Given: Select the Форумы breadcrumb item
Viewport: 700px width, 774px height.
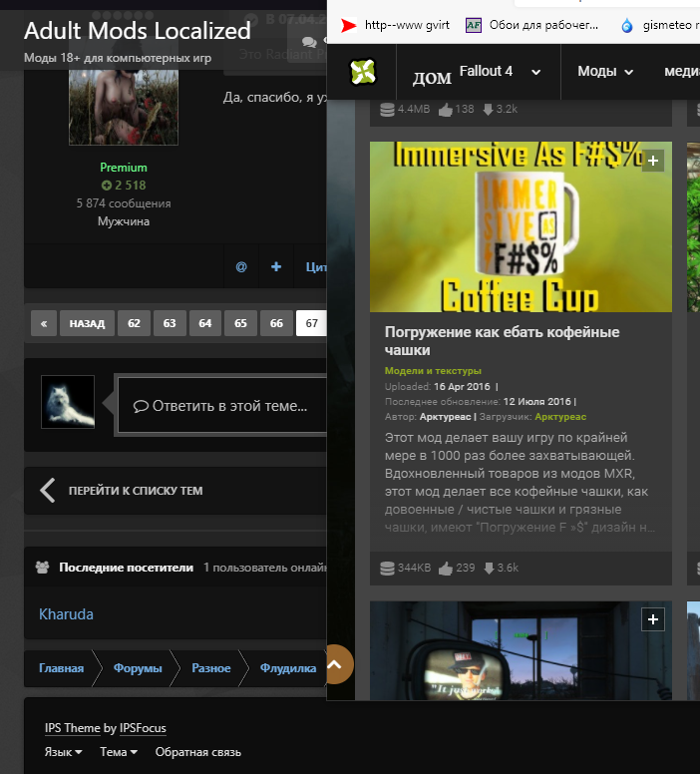Looking at the screenshot, I should pyautogui.click(x=138, y=668).
